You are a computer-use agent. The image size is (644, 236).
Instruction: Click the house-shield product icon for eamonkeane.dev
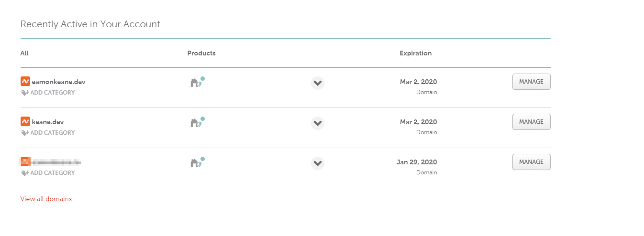(197, 82)
